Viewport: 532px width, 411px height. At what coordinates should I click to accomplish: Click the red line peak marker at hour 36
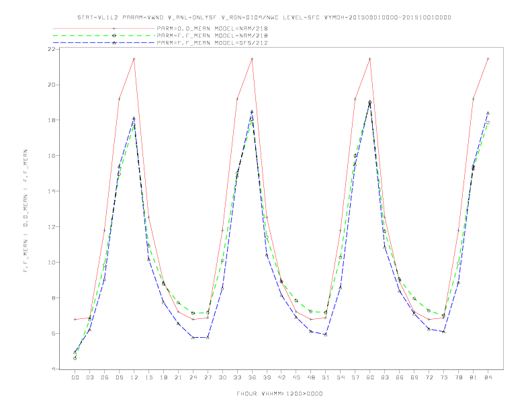click(x=252, y=59)
